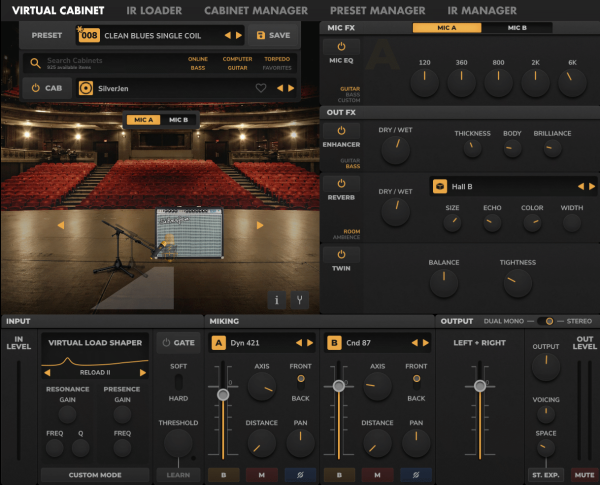
Task: Click the heart favorite icon beside SilverJen
Action: [x=261, y=88]
